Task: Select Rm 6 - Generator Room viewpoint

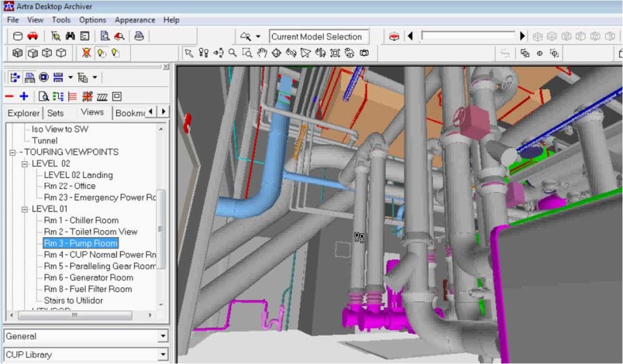Action: click(x=88, y=278)
